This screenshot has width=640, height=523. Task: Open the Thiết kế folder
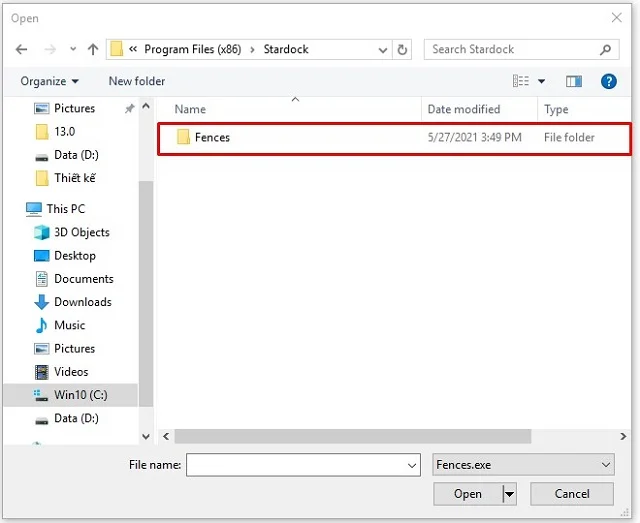65,178
